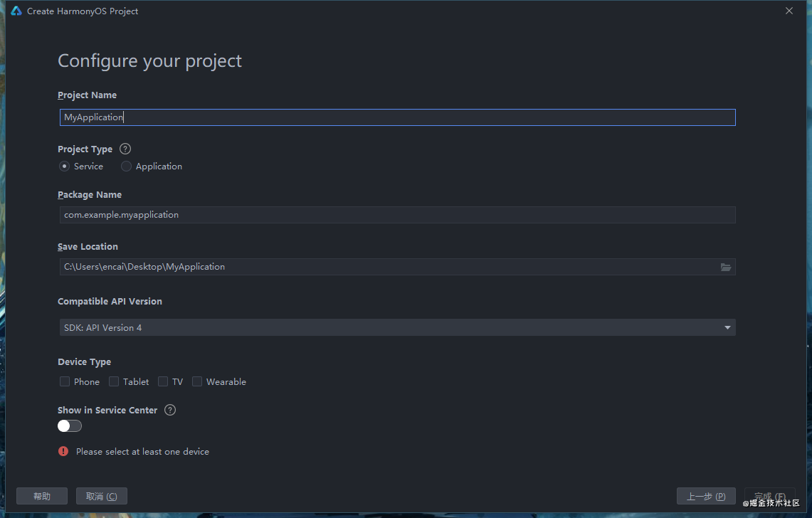Click the HarmonyOS logo in title bar
Viewport: 812px width, 518px height.
tap(16, 11)
